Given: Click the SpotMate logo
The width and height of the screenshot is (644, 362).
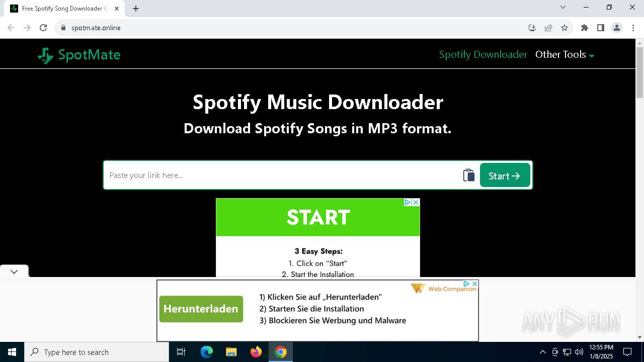Looking at the screenshot, I should pyautogui.click(x=79, y=55).
